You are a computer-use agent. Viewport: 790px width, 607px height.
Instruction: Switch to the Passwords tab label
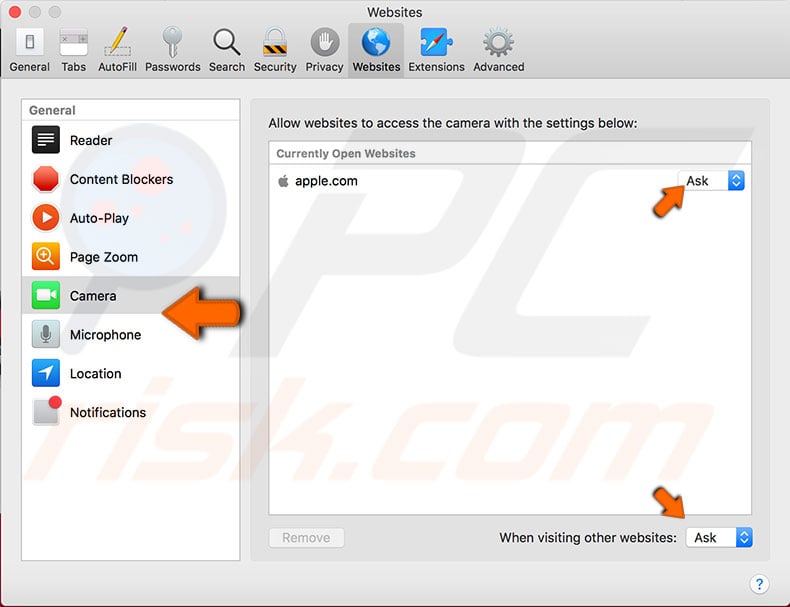coord(173,67)
